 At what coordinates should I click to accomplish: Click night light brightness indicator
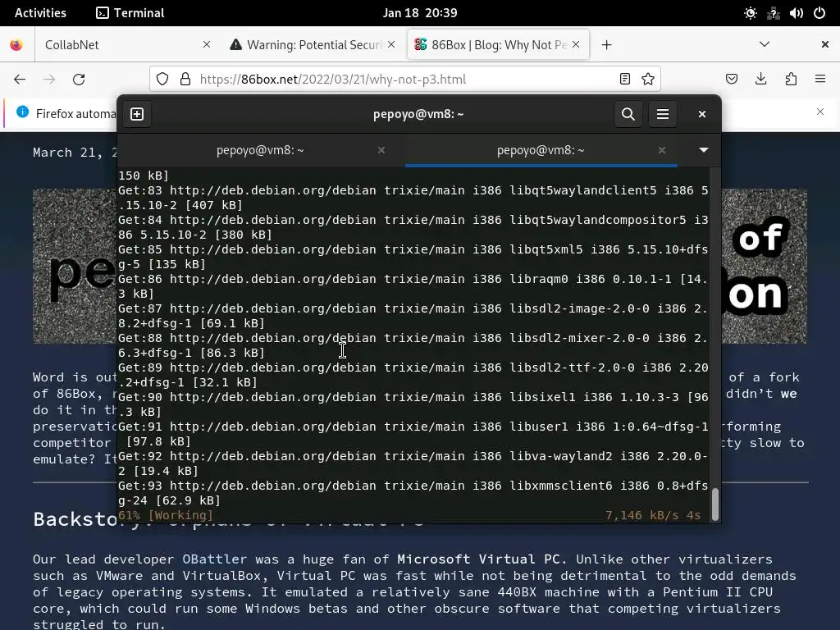[750, 13]
